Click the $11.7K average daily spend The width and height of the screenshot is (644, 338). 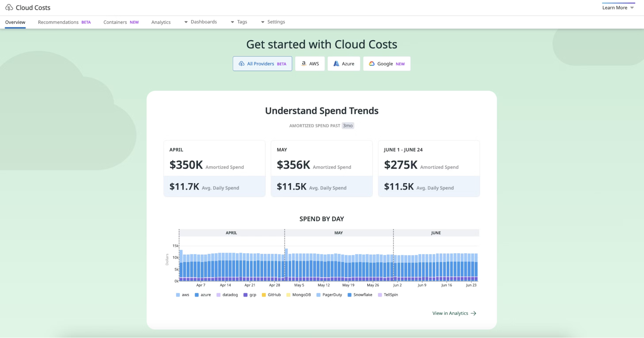click(184, 187)
